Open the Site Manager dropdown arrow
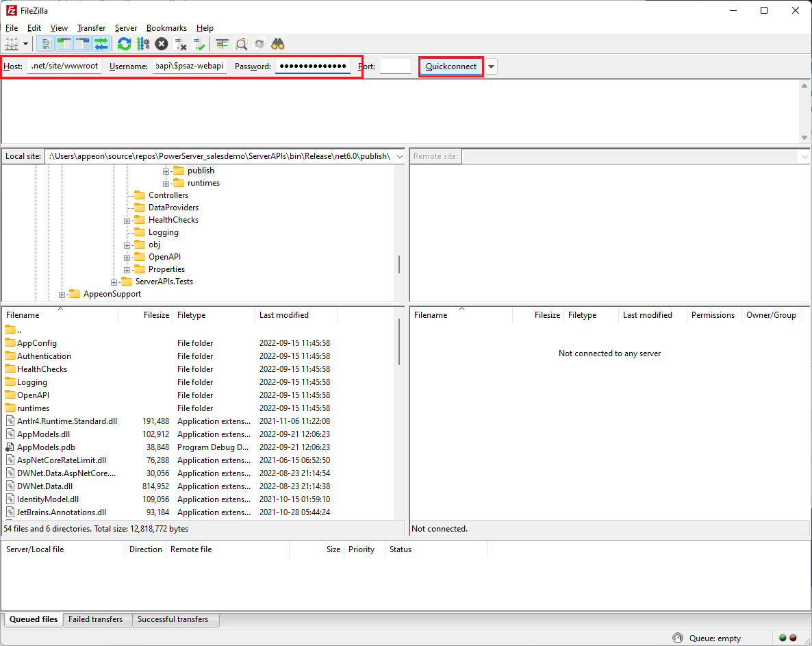Screen dimensions: 812x646 click(x=26, y=43)
